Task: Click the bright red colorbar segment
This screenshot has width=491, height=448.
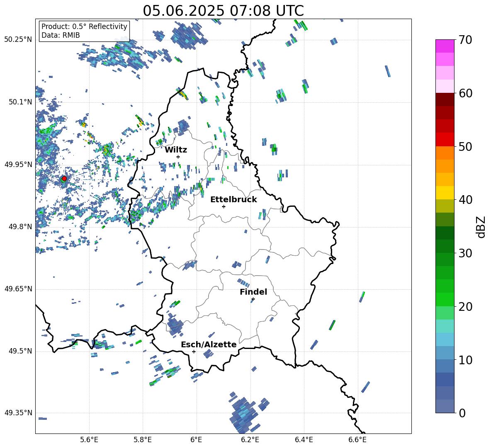Action: click(x=445, y=140)
